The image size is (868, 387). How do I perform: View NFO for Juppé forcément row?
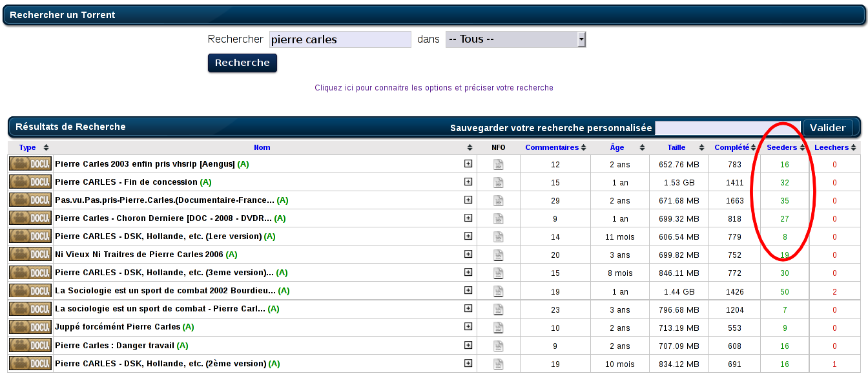point(498,328)
